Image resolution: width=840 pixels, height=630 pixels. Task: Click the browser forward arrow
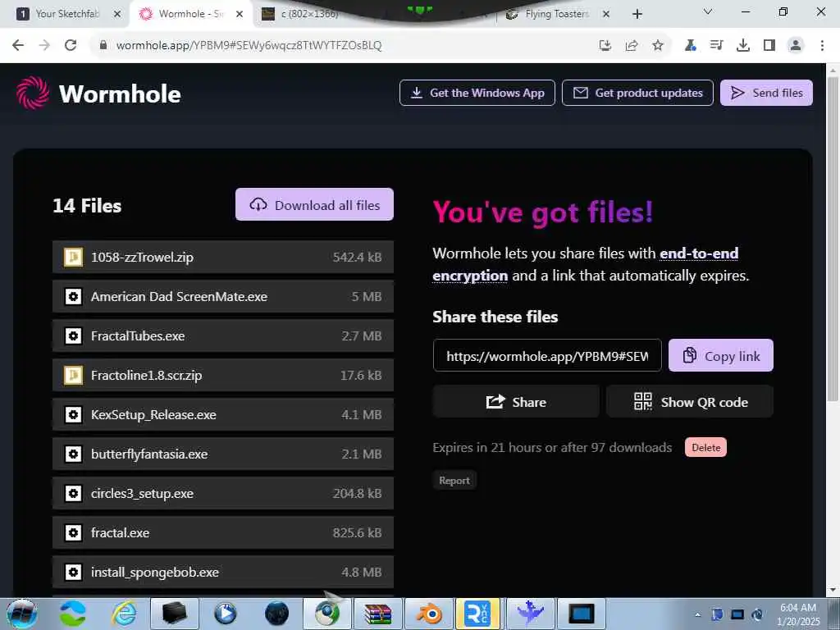tap(44, 46)
